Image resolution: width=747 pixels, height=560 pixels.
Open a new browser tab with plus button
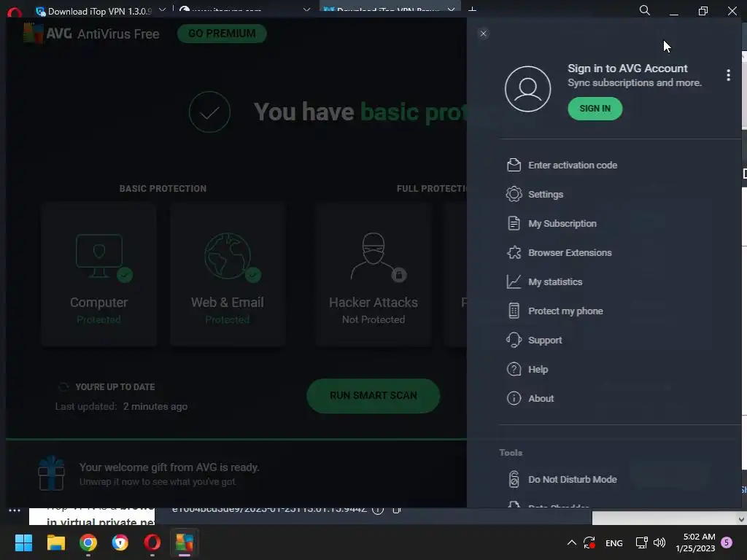point(472,10)
